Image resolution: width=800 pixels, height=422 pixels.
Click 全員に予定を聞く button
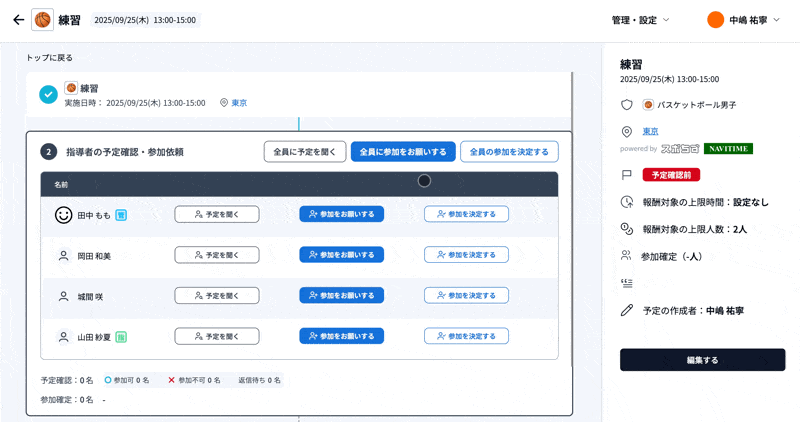[x=304, y=152]
